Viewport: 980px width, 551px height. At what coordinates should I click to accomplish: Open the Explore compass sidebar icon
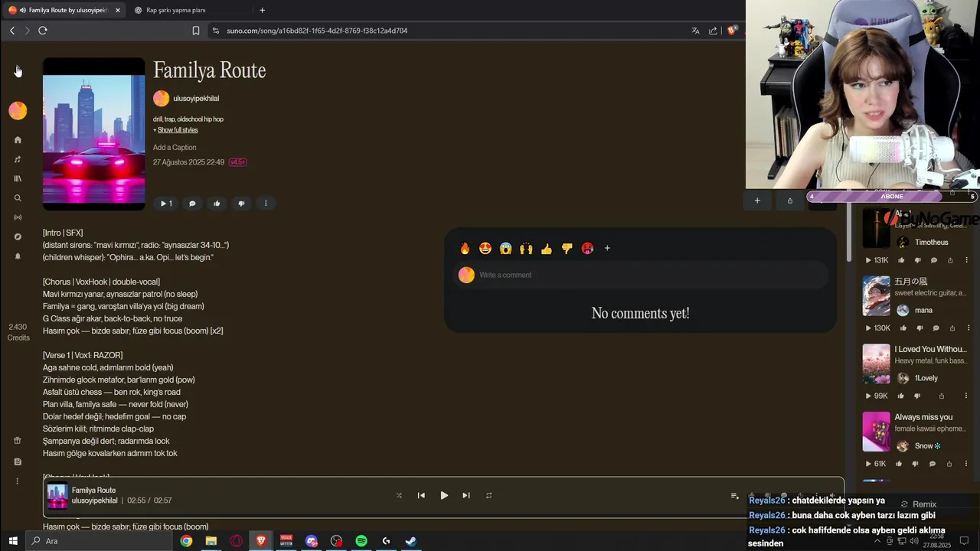coord(18,237)
